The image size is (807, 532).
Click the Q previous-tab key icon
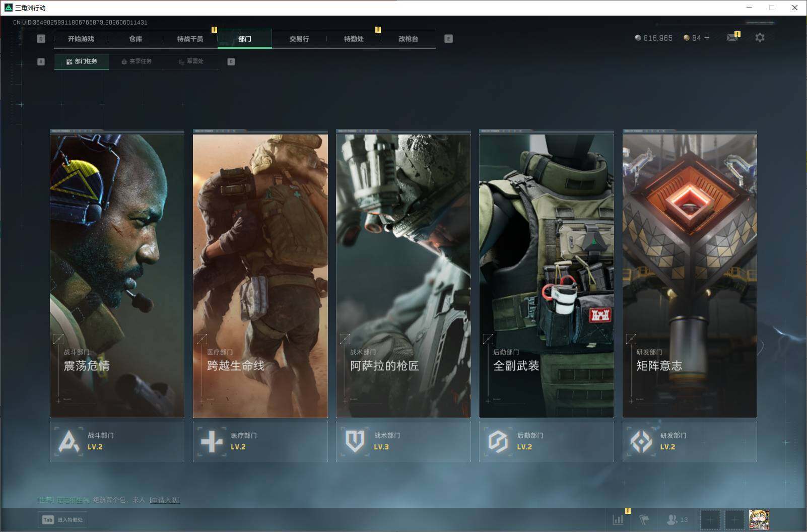tap(41, 39)
